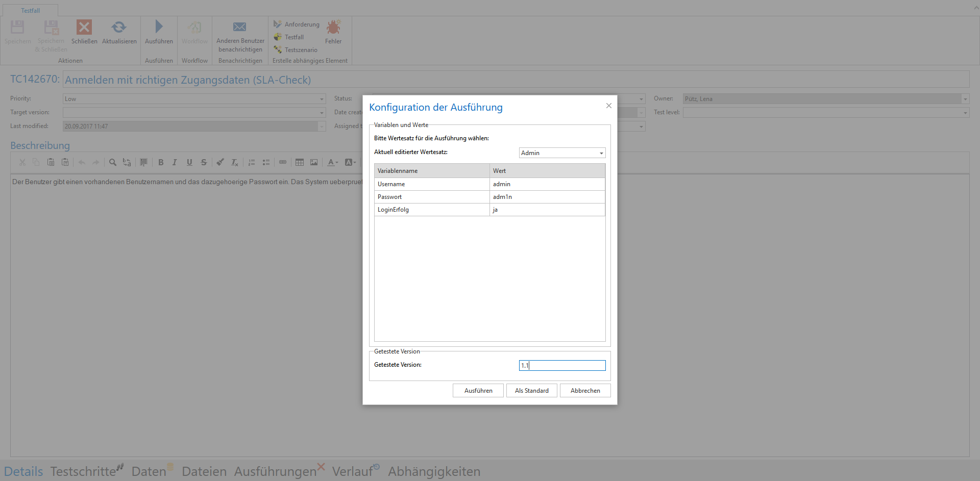Click the red Schließen icon in the ribbon
This screenshot has width=980, height=481.
[x=84, y=27]
